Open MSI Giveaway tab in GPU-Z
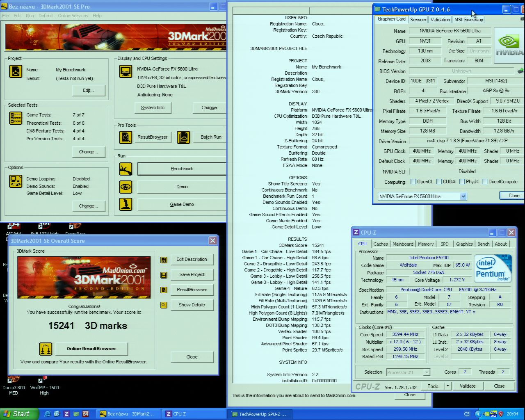525x420 pixels. pos(468,20)
